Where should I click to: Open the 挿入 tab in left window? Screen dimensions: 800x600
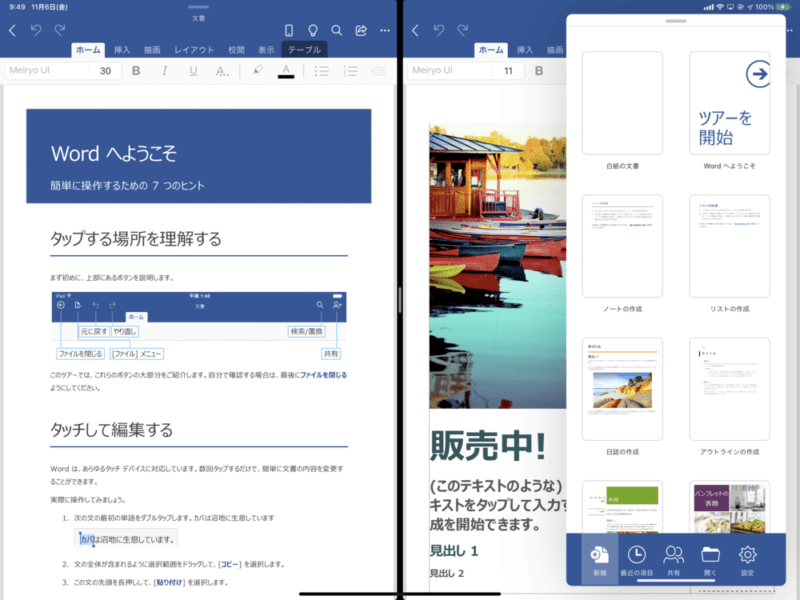(122, 49)
